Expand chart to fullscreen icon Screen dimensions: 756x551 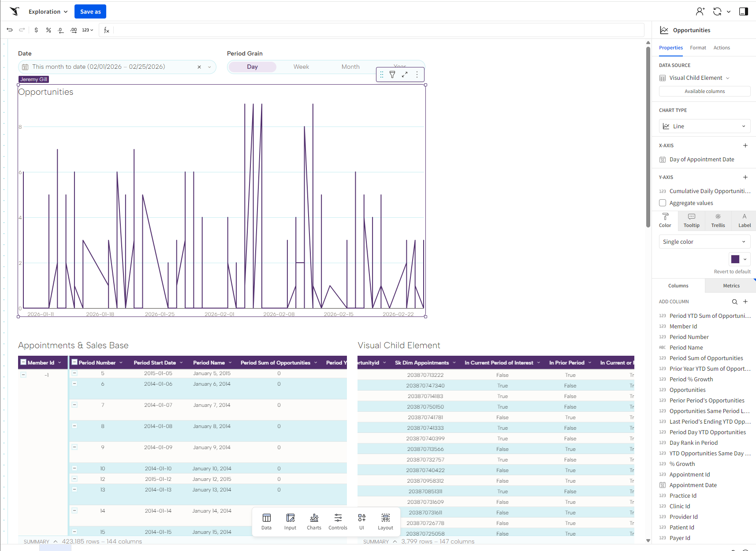coord(405,74)
